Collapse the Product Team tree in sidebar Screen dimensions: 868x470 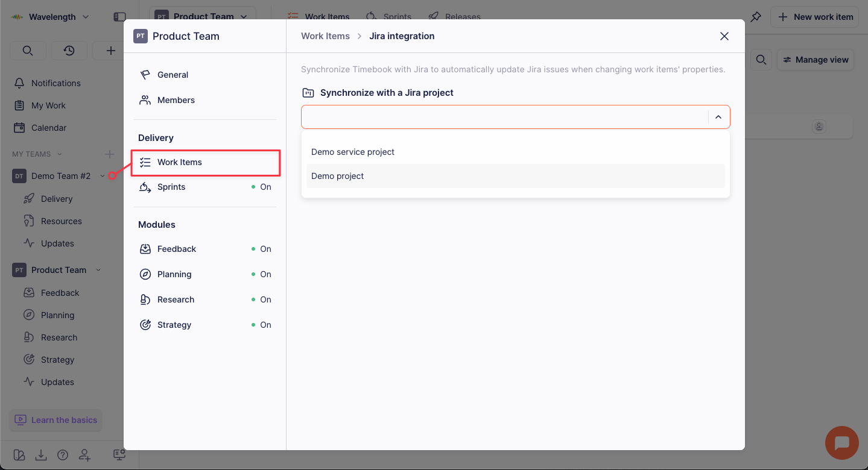(x=98, y=270)
